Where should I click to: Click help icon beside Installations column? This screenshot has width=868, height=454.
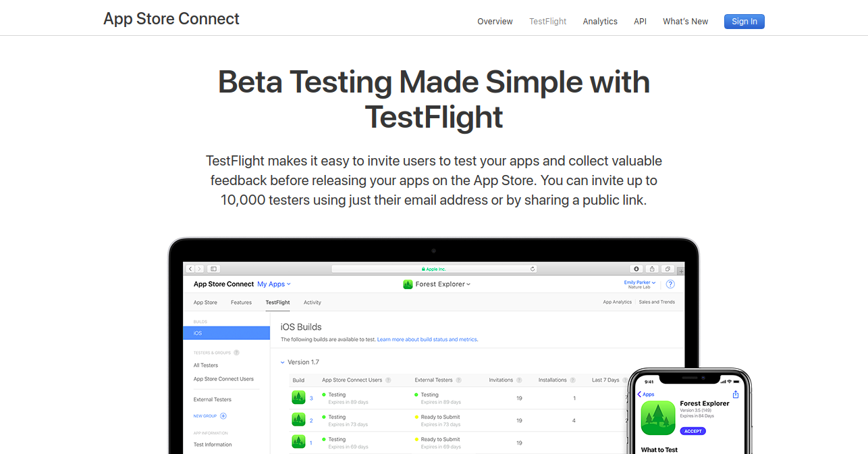[572, 380]
